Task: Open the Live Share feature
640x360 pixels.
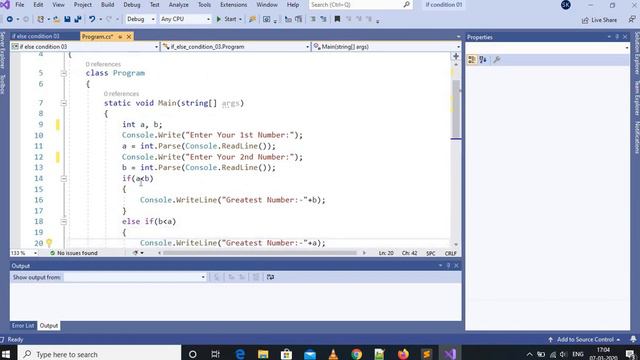Action: point(599,20)
